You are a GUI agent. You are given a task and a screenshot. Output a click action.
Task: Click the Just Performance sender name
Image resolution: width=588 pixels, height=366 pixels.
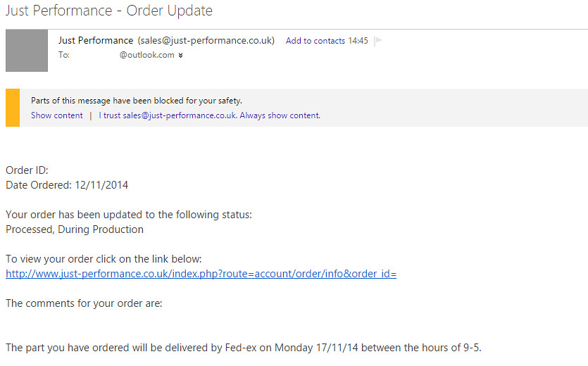point(96,40)
